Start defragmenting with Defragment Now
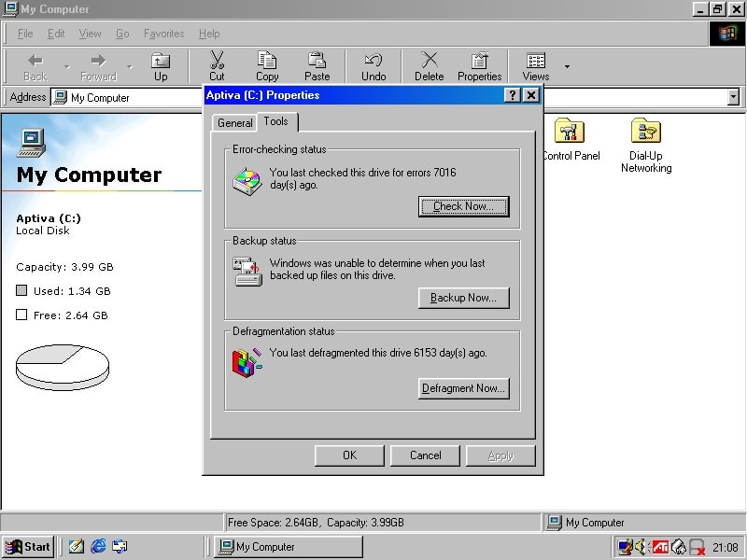The width and height of the screenshot is (747, 560). click(x=463, y=388)
